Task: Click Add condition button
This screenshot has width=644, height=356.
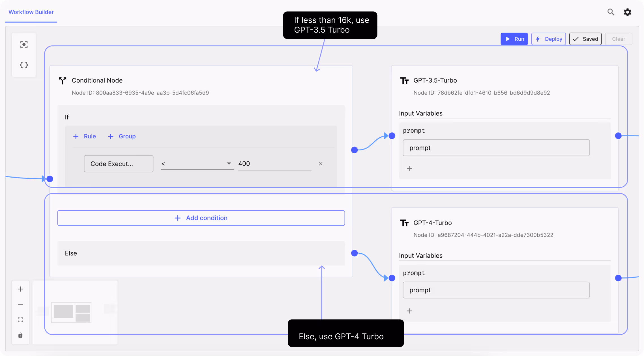Action: (x=201, y=218)
